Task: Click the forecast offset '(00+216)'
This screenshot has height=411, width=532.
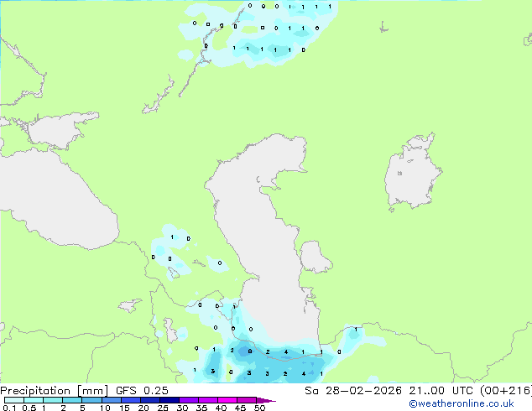Action: [506, 391]
